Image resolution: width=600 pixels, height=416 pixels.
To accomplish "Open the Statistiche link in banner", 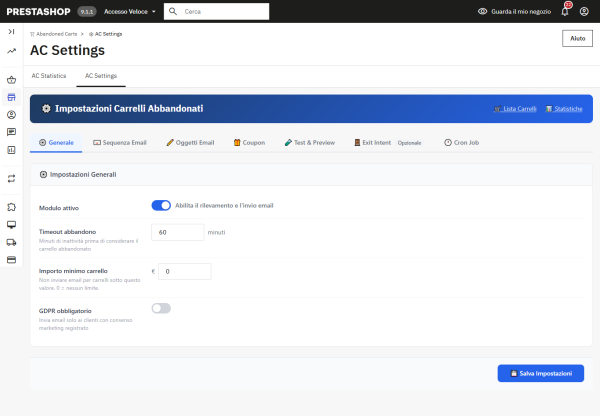I will (564, 109).
